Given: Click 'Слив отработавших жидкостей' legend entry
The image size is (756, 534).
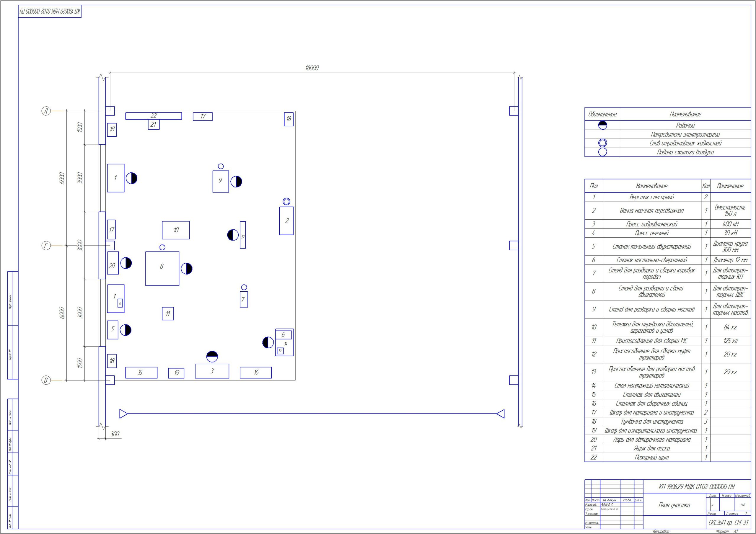Looking at the screenshot, I should pos(685,143).
